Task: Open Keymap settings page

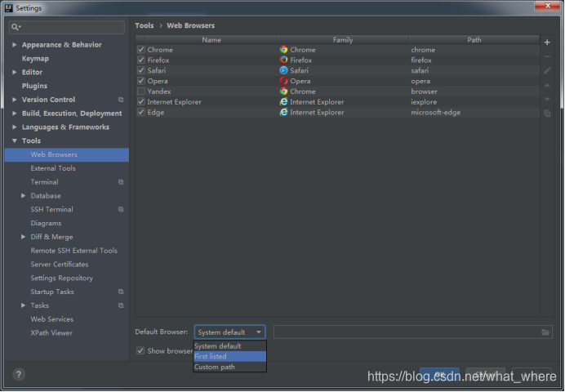Action: (35, 58)
